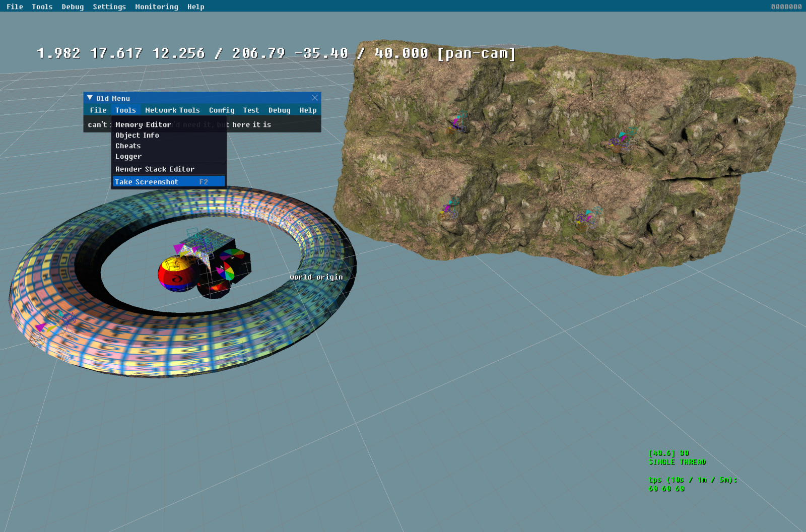Image resolution: width=806 pixels, height=532 pixels.
Task: Open Config menu in Old Menu
Action: point(222,110)
